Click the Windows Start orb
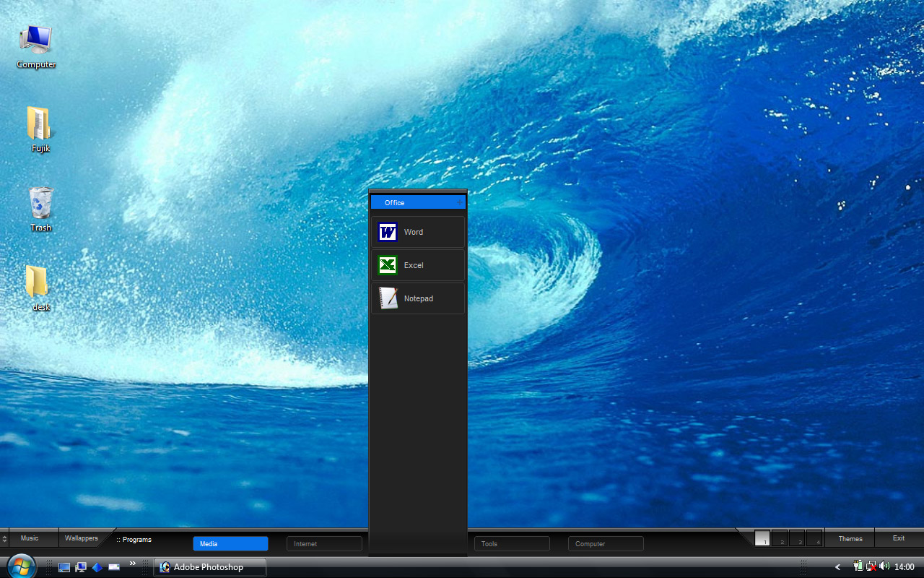 pyautogui.click(x=21, y=566)
